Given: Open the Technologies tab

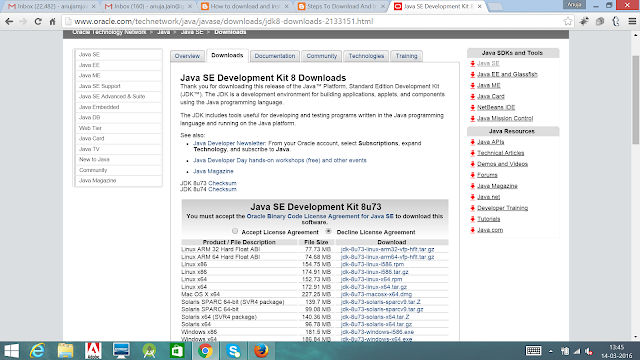Looking at the screenshot, I should coord(366,56).
